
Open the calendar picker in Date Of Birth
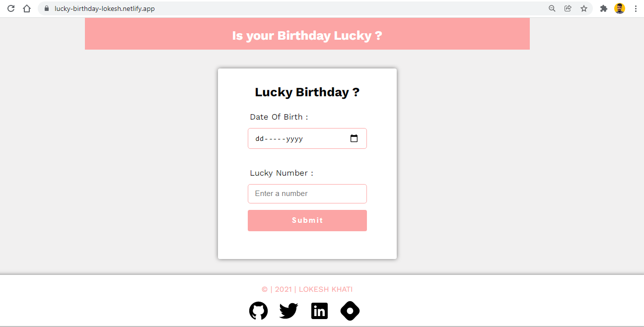coord(354,138)
